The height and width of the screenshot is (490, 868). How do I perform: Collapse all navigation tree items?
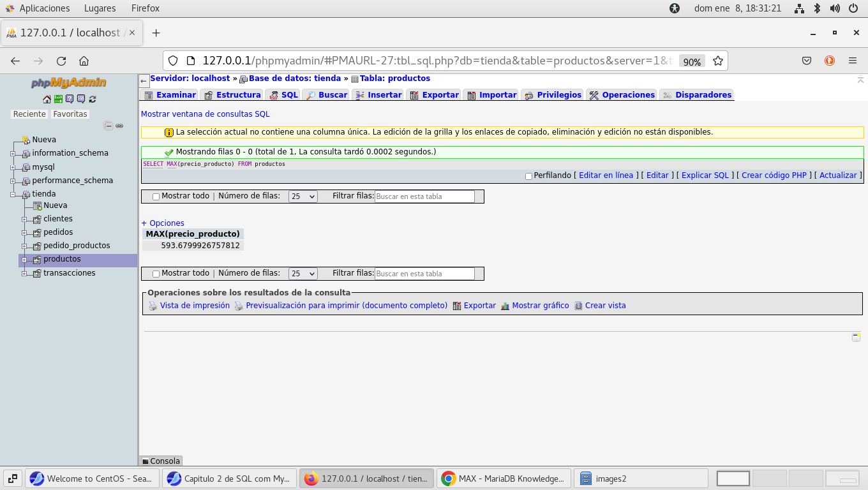click(x=108, y=126)
